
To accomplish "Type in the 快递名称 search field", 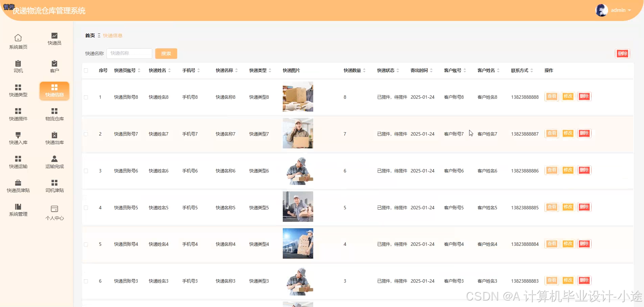I will pyautogui.click(x=129, y=53).
